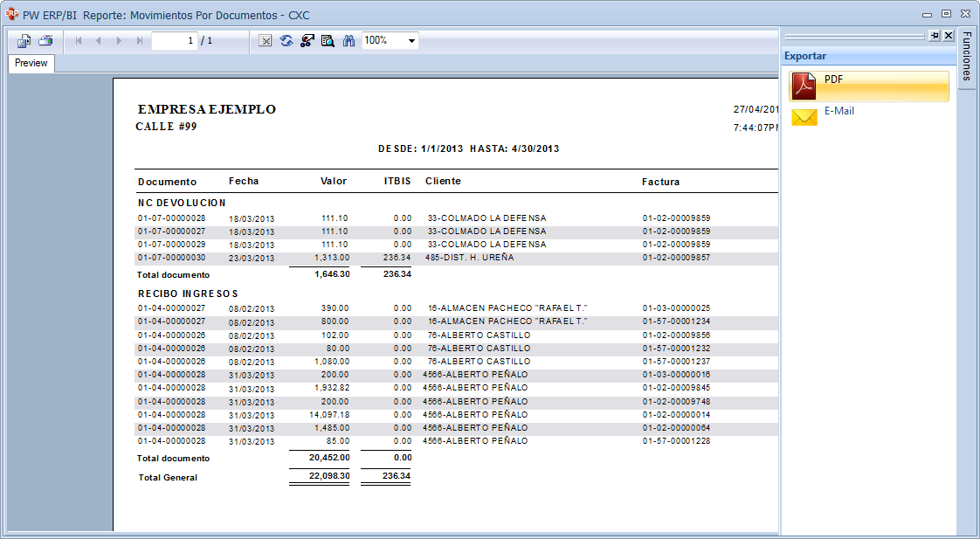Click the Factura column header
The image size is (980, 539).
point(660,182)
